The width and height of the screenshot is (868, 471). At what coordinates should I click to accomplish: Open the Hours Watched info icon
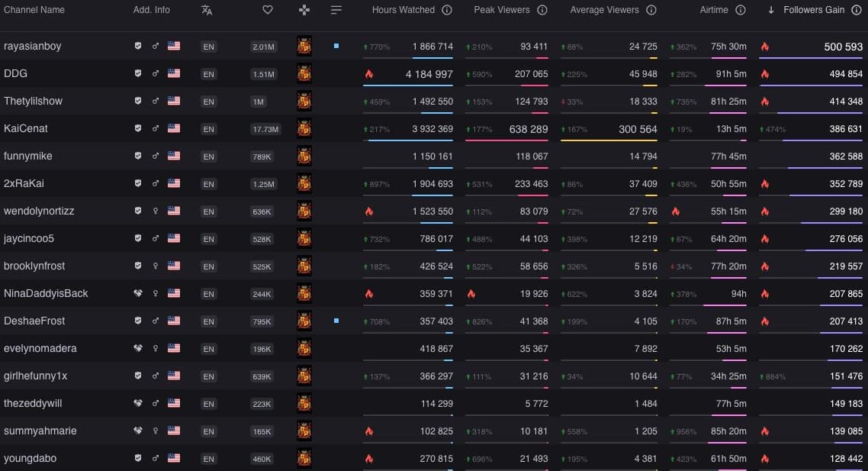pos(447,10)
